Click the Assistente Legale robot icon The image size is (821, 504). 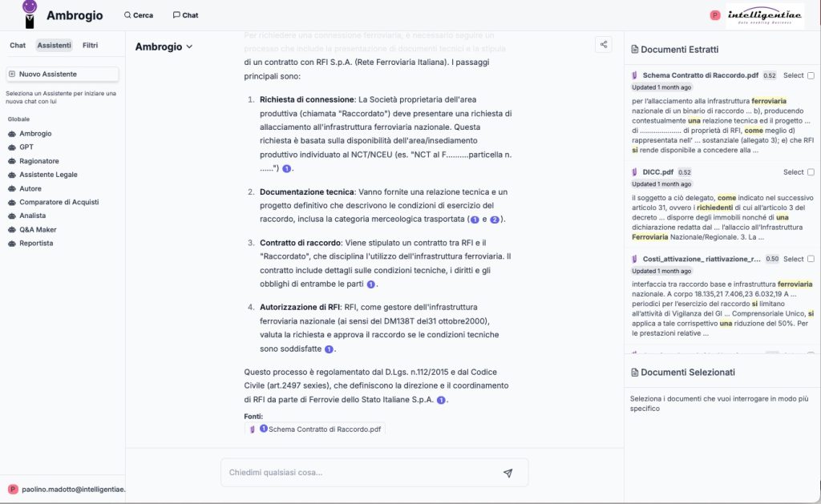coord(12,175)
